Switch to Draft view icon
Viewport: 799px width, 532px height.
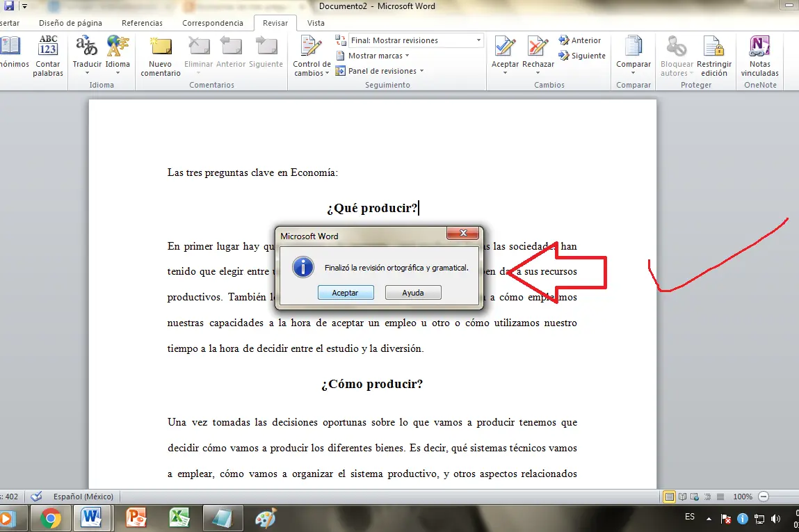[720, 497]
